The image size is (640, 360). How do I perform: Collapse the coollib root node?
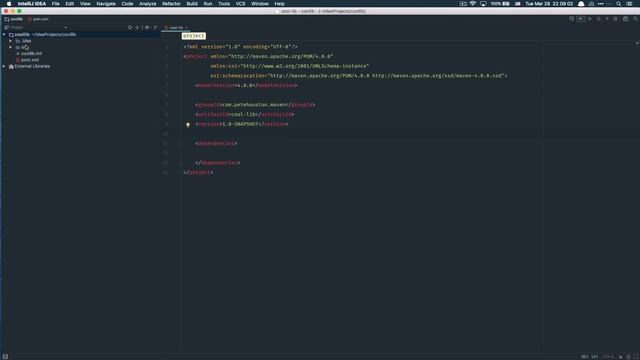(x=4, y=35)
